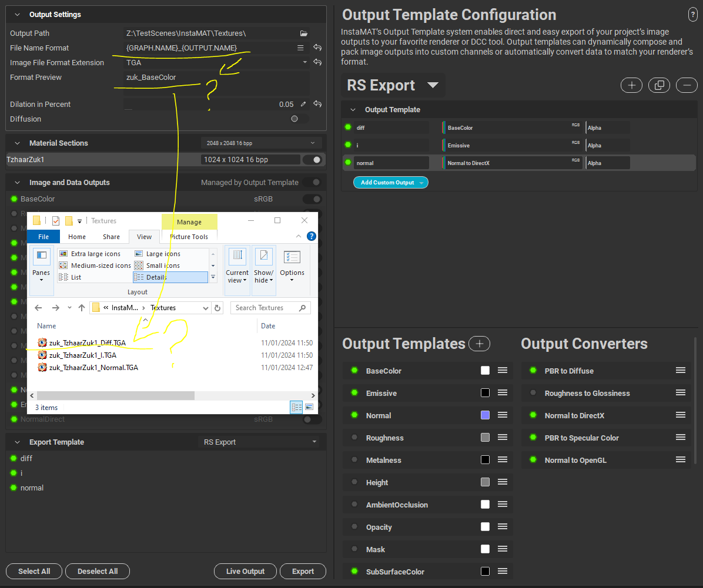Open the help question mark icon
The width and height of the screenshot is (703, 588).
point(693,15)
